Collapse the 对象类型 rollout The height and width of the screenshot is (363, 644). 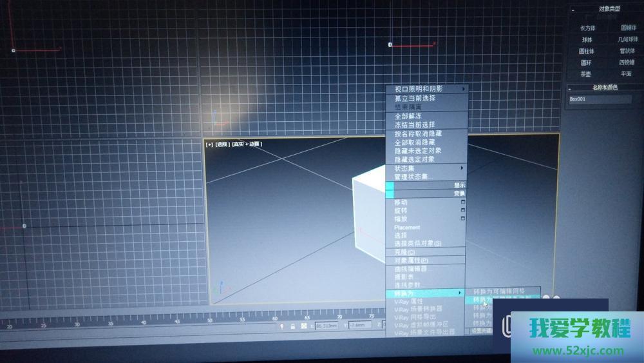pos(571,9)
